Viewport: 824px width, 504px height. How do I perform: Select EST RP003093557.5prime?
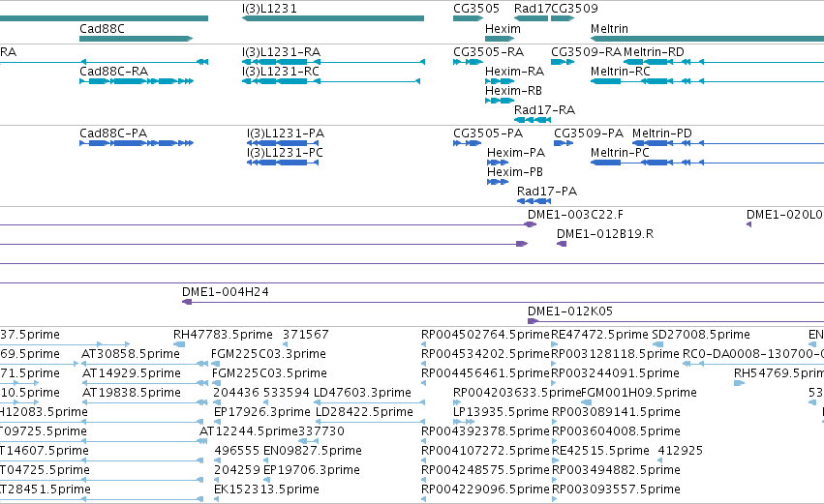click(555, 499)
